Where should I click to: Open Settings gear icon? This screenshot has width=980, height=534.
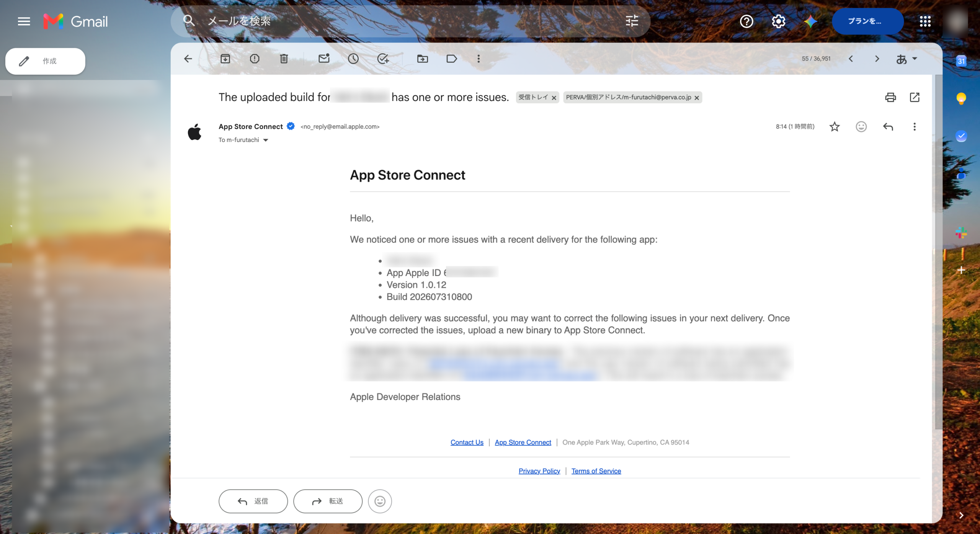point(778,21)
